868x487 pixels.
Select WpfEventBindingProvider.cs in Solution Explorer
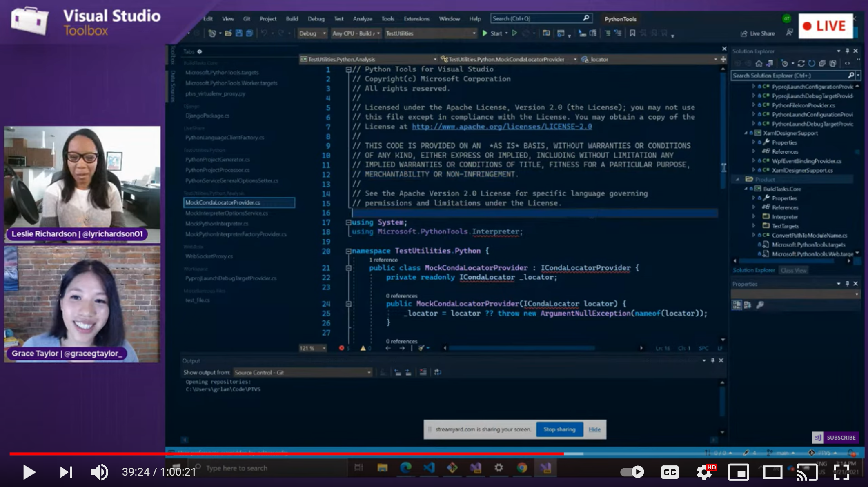(806, 161)
